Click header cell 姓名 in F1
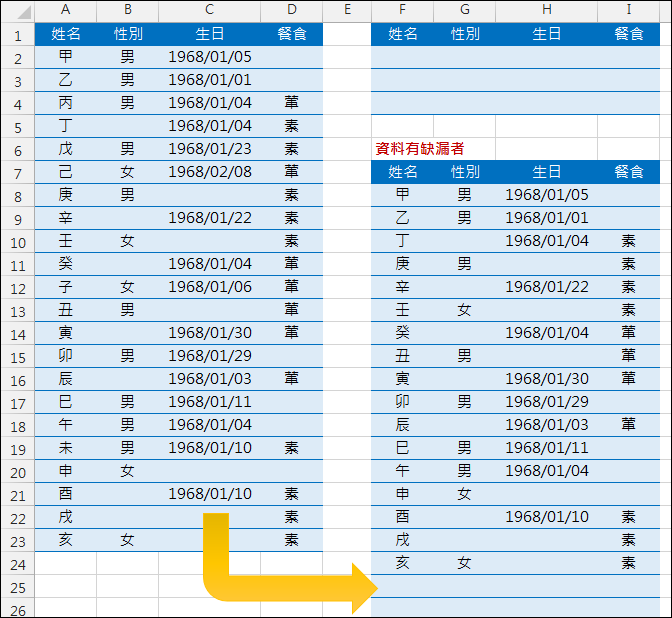 tap(402, 34)
